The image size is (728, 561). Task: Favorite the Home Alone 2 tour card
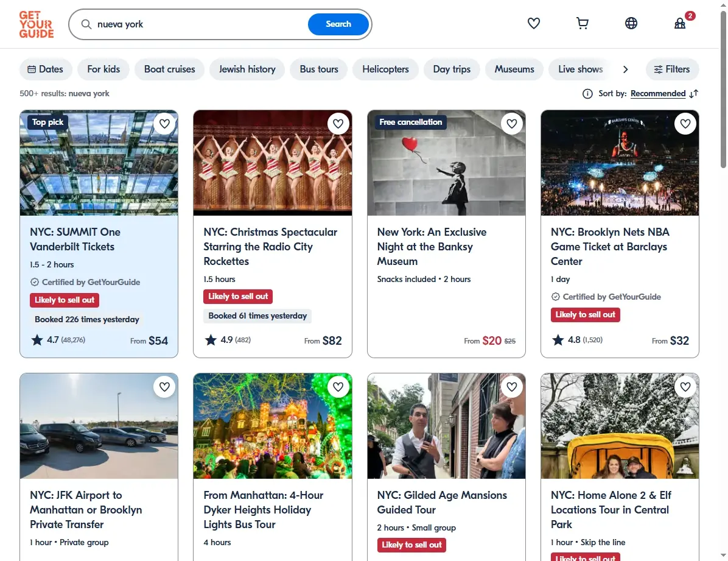click(685, 387)
